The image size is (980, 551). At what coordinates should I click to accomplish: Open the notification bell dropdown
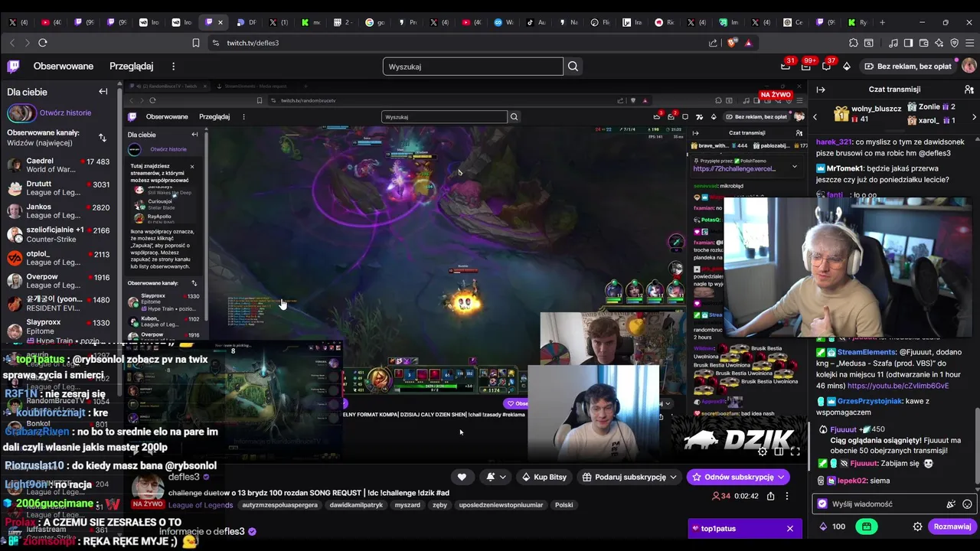(496, 477)
